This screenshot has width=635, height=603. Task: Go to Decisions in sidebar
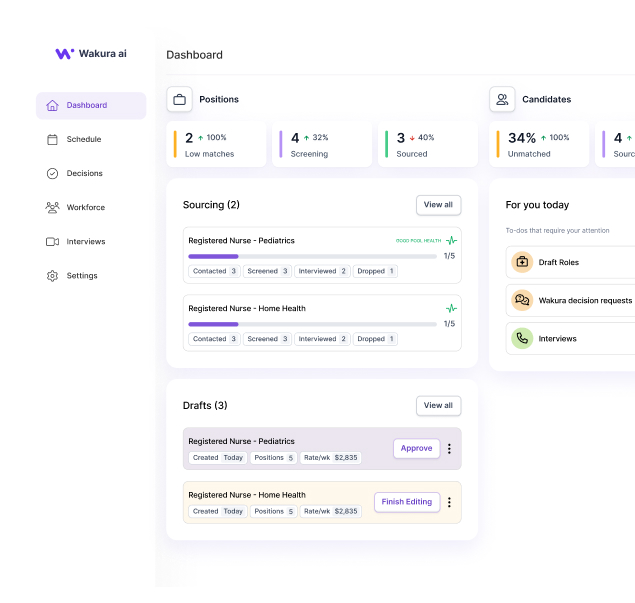click(84, 173)
